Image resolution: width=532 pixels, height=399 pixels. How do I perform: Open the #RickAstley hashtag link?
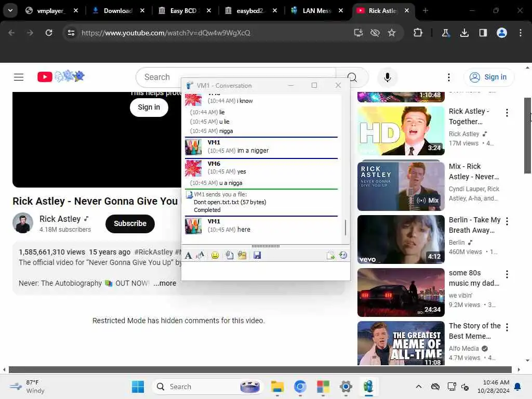tap(154, 252)
